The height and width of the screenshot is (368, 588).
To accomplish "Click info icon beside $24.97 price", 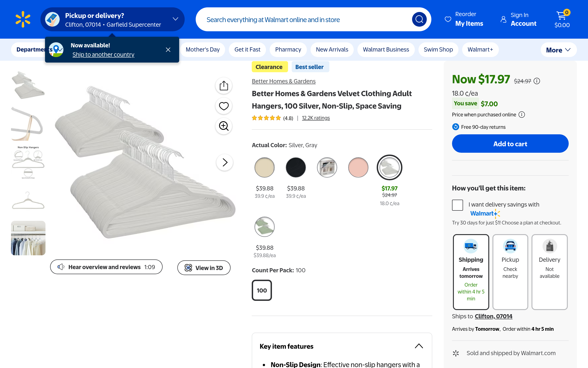I will pos(537,81).
